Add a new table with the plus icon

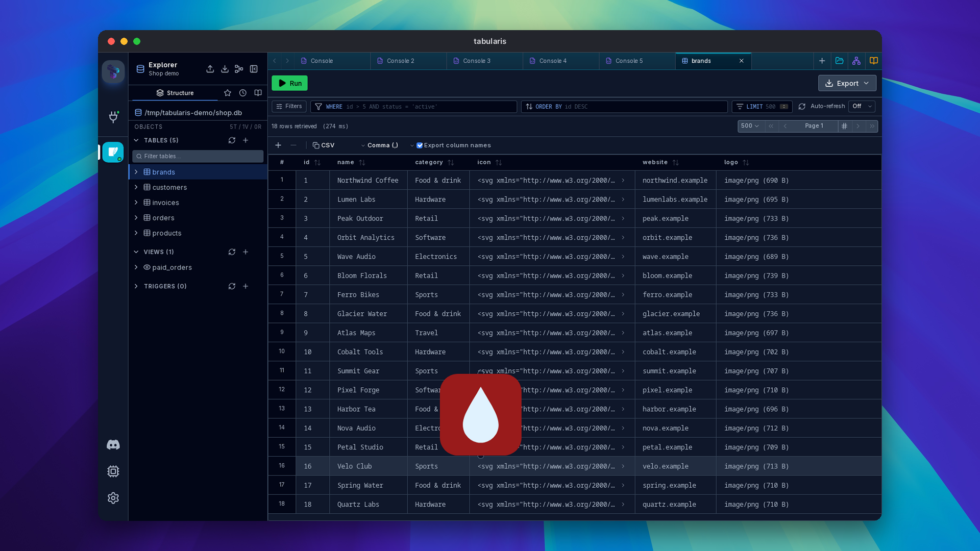coord(246,140)
